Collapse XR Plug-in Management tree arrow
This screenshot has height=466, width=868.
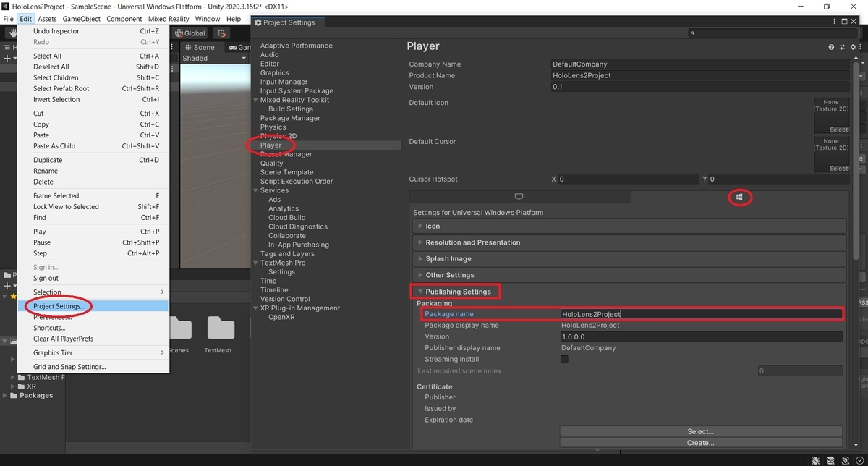pos(255,308)
